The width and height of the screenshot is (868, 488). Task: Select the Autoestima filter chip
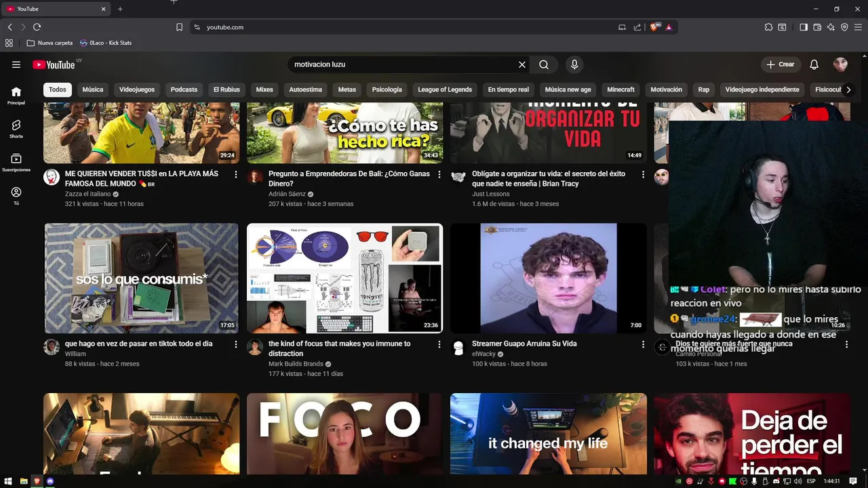306,89
